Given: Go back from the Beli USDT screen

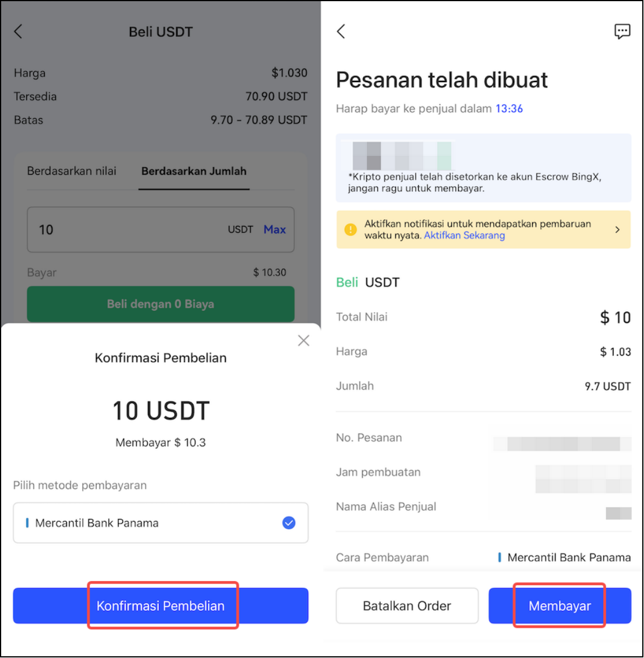Looking at the screenshot, I should (18, 31).
